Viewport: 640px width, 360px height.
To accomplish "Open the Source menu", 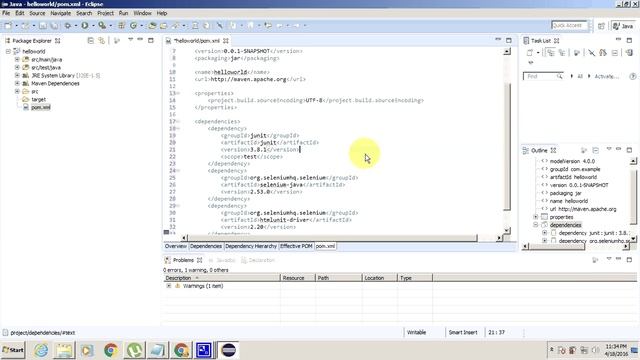I will pyautogui.click(x=37, y=13).
